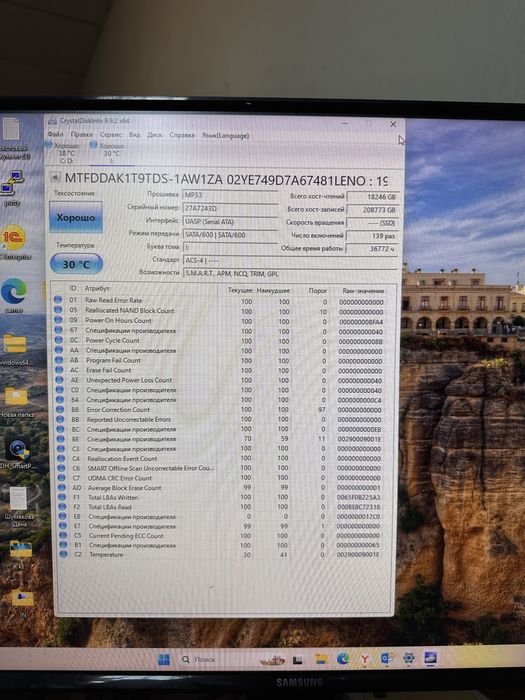Viewport: 525px width, 700px height.
Task: Click total host writes value 208773 GB
Action: [372, 210]
